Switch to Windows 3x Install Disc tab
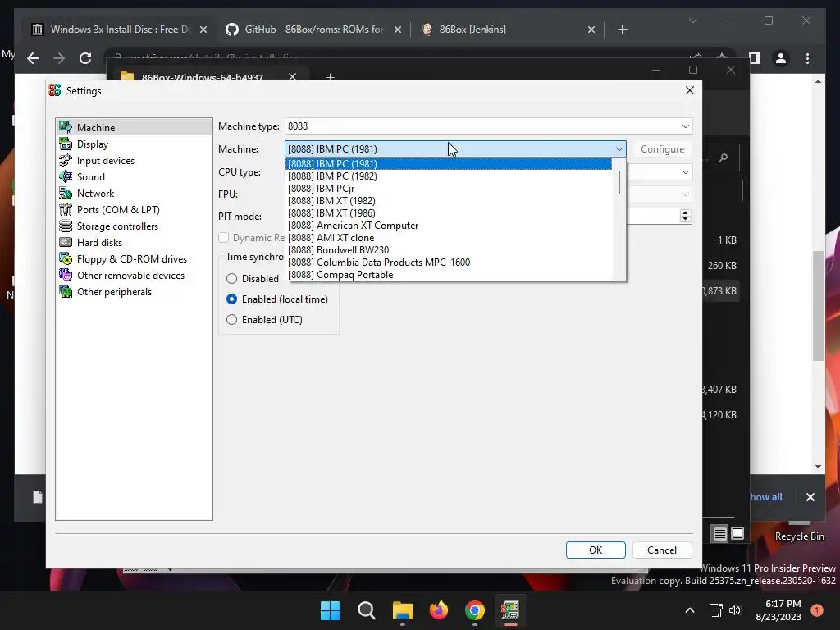 click(118, 30)
